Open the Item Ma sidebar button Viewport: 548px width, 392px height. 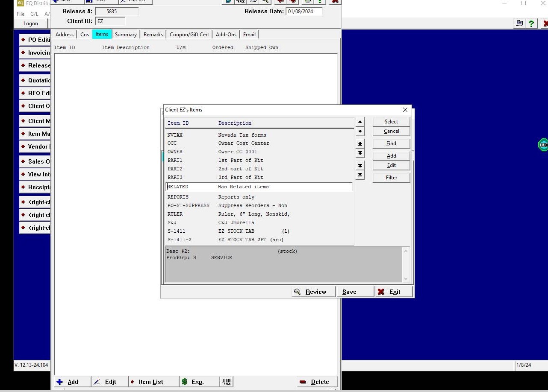35,134
